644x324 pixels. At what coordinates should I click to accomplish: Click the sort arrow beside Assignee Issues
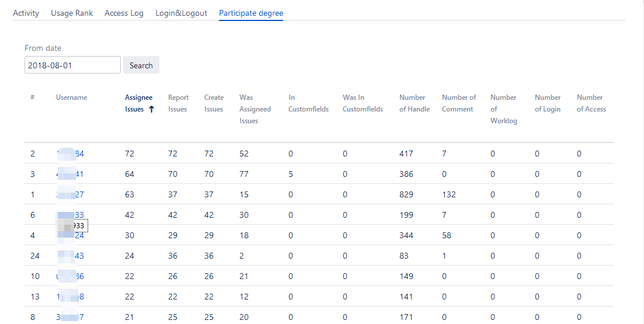(151, 109)
